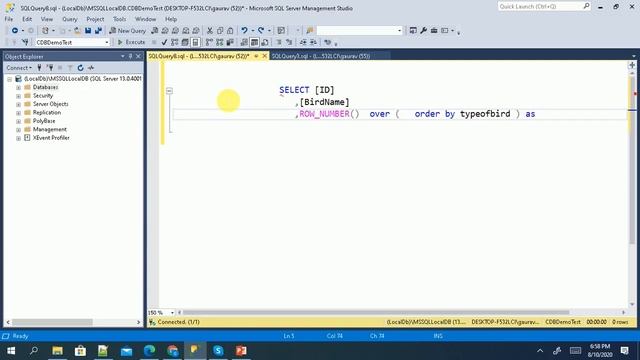
Task: Open Skype from the taskbar
Action: click(x=218, y=351)
